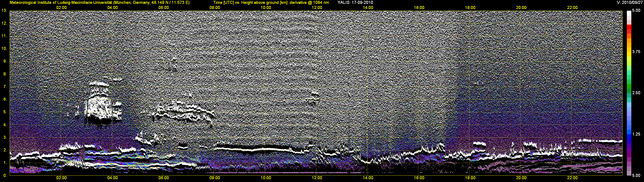Click the 0. height axis label
This screenshot has height=182, width=644.
5,176
